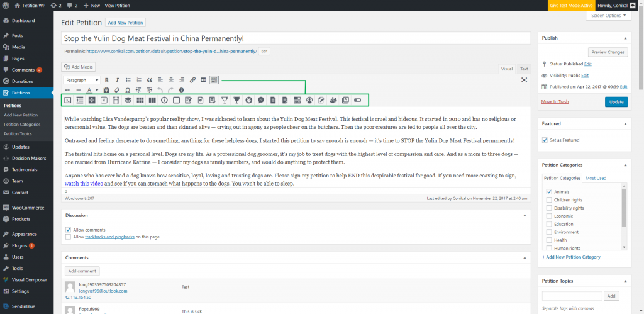Apply italic formatting in editor

point(118,80)
